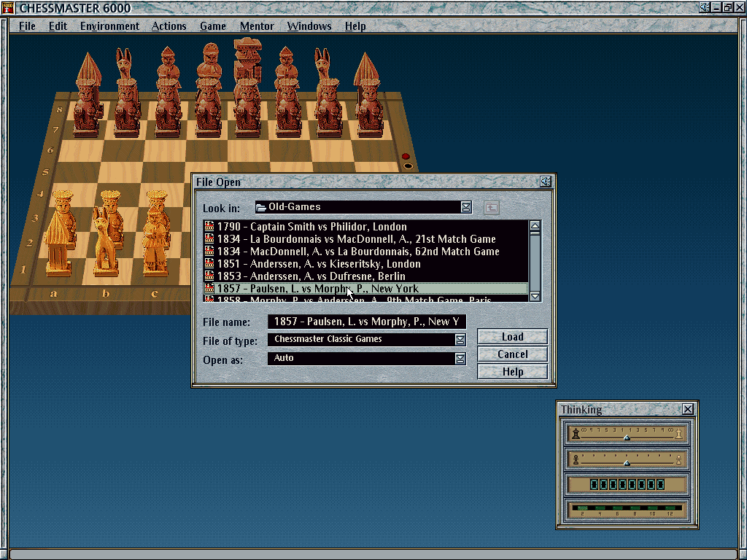Image resolution: width=747 pixels, height=560 pixels.
Task: Click the node counter display in Thinking
Action: [627, 485]
